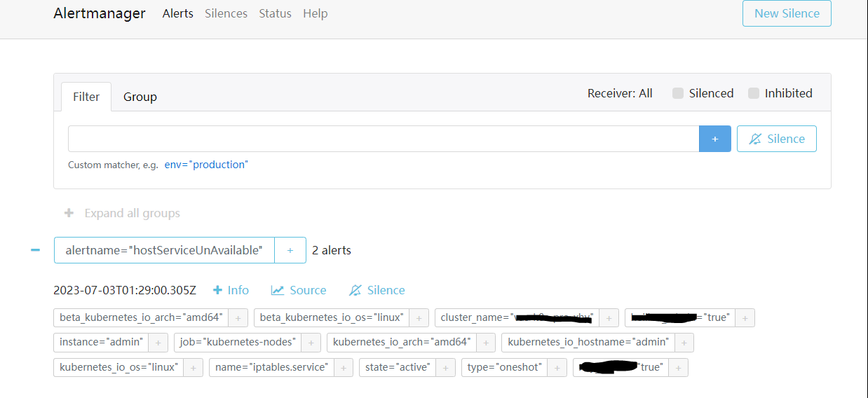Open the Receiver: All selector

pyautogui.click(x=620, y=94)
